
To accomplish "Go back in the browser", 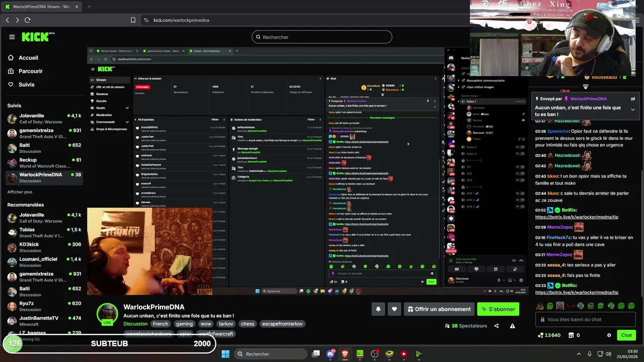I will coord(8,20).
